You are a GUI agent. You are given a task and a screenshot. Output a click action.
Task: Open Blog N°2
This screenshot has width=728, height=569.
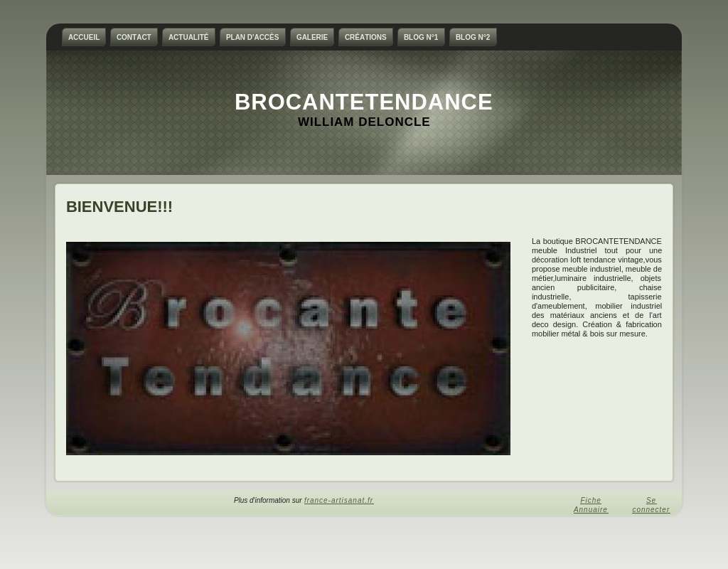tap(473, 37)
